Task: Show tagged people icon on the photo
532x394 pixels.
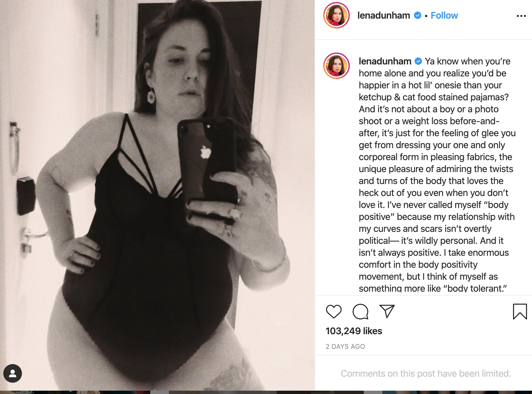Action: (x=13, y=373)
